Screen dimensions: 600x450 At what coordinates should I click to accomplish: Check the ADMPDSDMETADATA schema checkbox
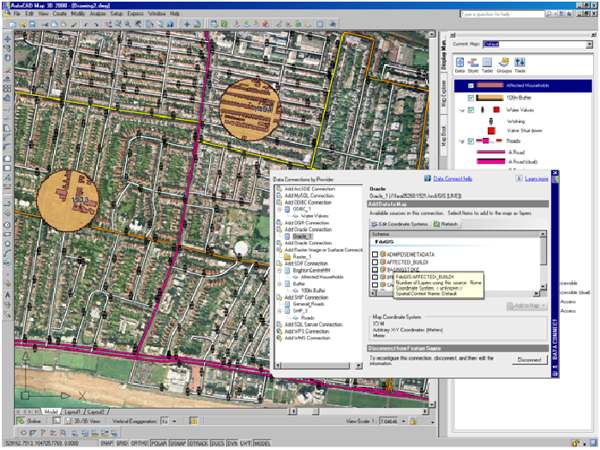375,254
